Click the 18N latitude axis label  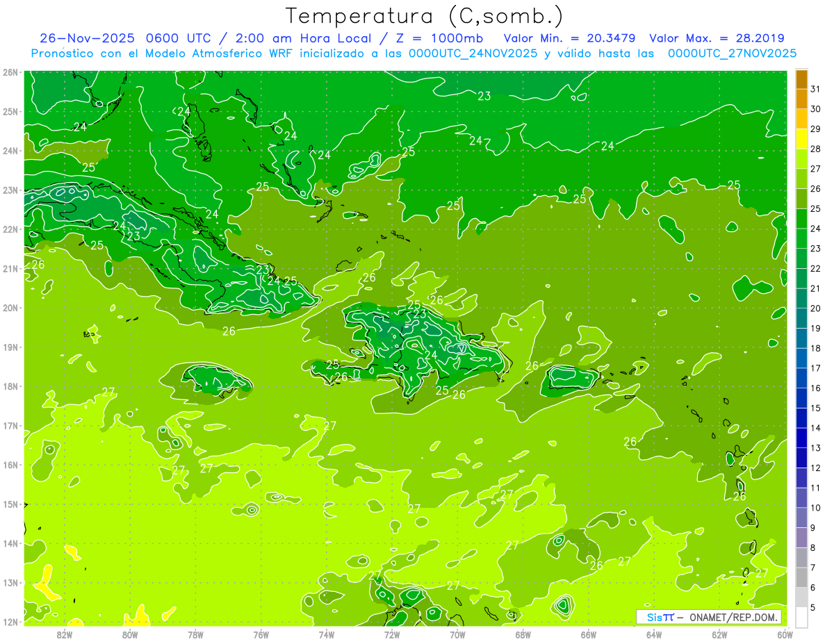point(10,386)
